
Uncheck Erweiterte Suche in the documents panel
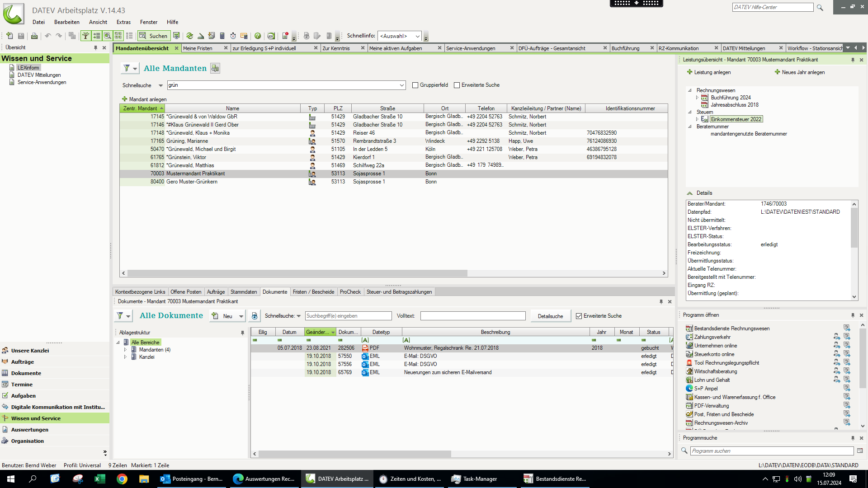579,316
